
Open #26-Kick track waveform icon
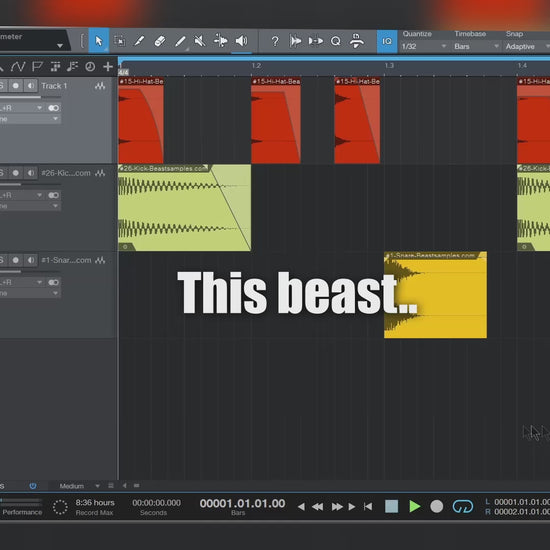point(100,173)
